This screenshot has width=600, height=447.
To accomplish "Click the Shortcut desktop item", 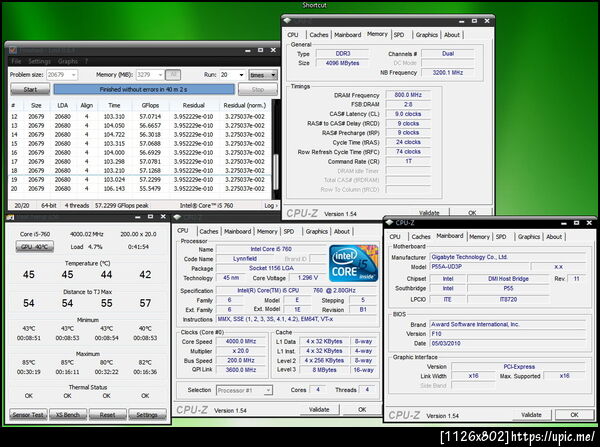I will pyautogui.click(x=315, y=5).
